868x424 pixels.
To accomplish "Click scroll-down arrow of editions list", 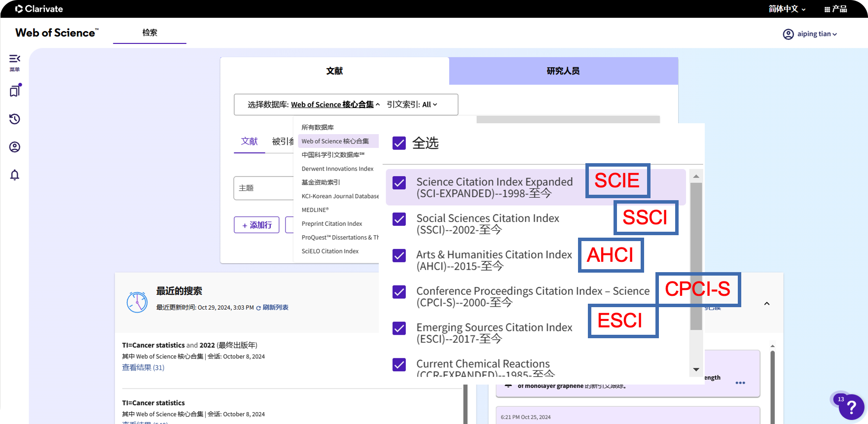I will 696,369.
